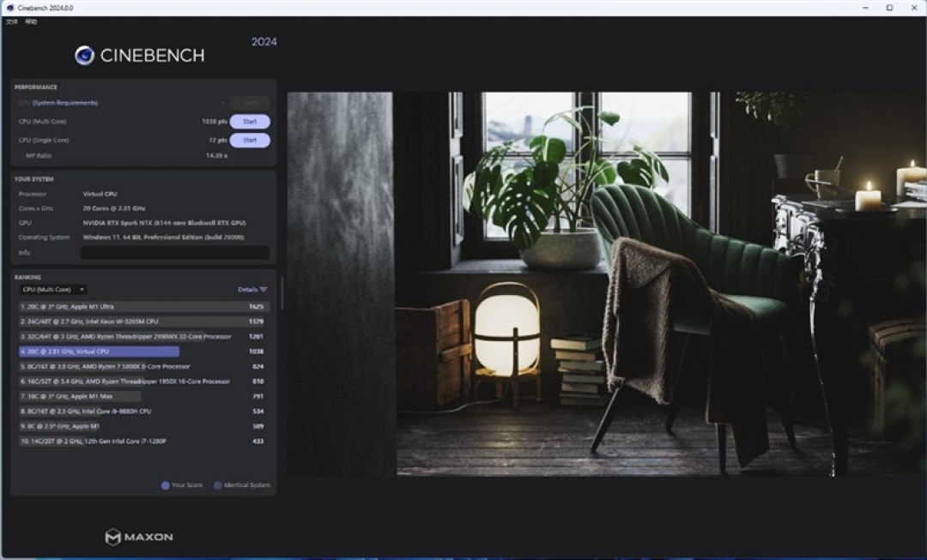Select the Intel Xeon W-3265M ranking row
The image size is (927, 560).
[x=144, y=322]
